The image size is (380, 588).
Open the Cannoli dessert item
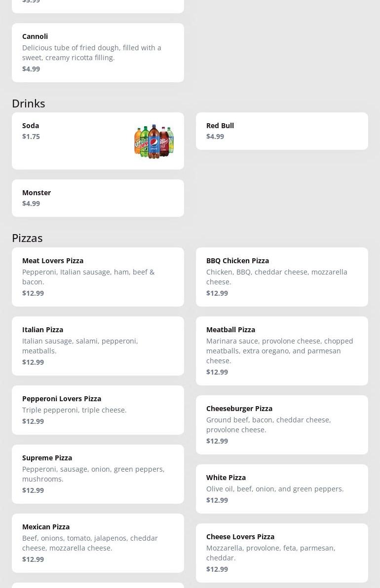point(98,52)
